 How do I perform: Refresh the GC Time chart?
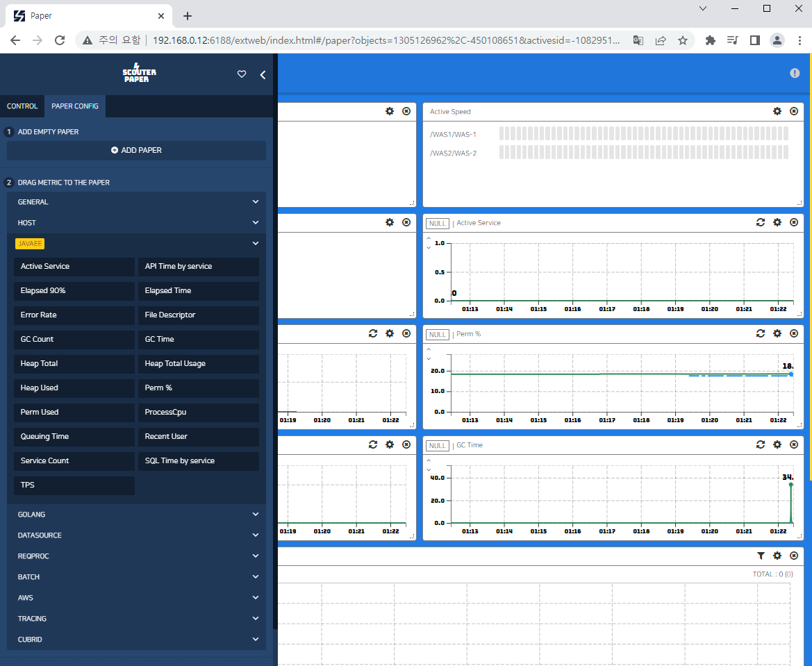pyautogui.click(x=760, y=444)
